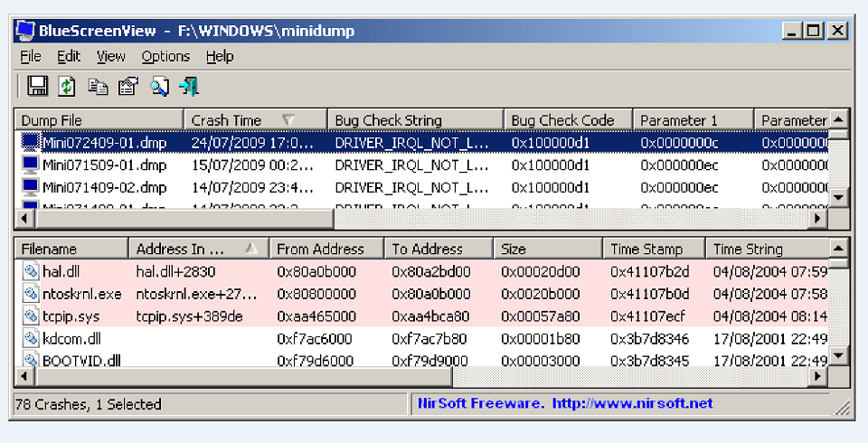This screenshot has height=443, width=868.
Task: Sort by Address In column header
Action: [199, 249]
